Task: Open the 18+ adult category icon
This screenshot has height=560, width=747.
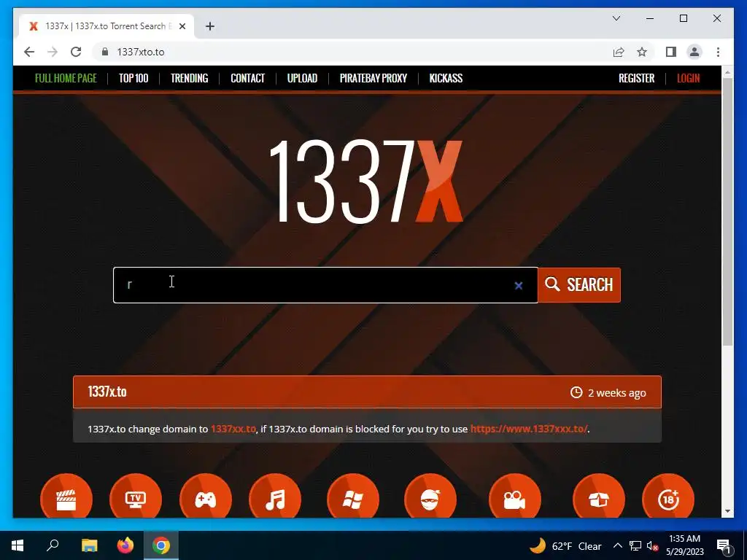Action: (668, 496)
